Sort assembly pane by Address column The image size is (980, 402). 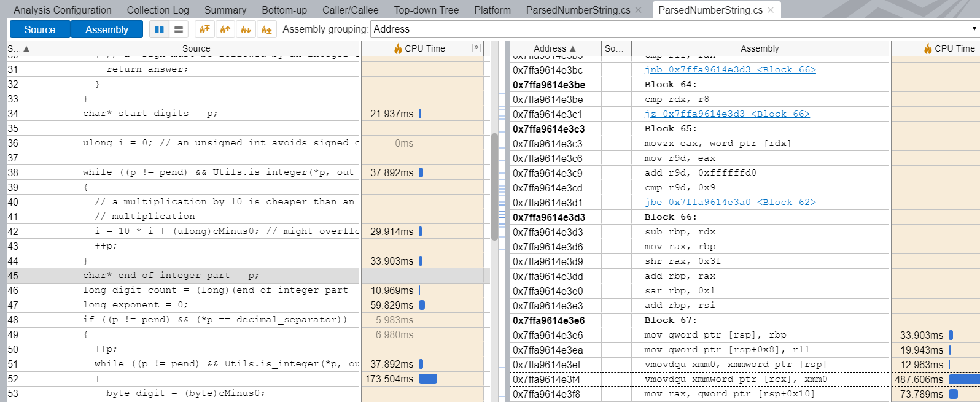pyautogui.click(x=555, y=48)
